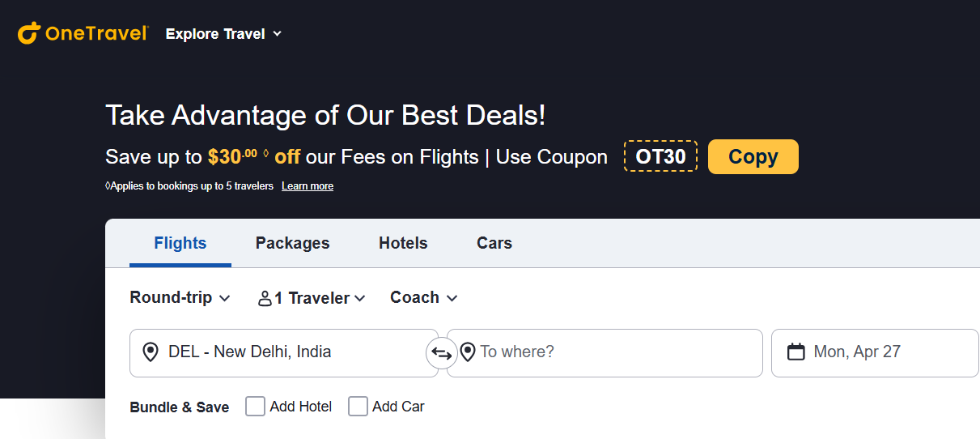
Task: Click the origin location pin icon
Action: click(150, 352)
